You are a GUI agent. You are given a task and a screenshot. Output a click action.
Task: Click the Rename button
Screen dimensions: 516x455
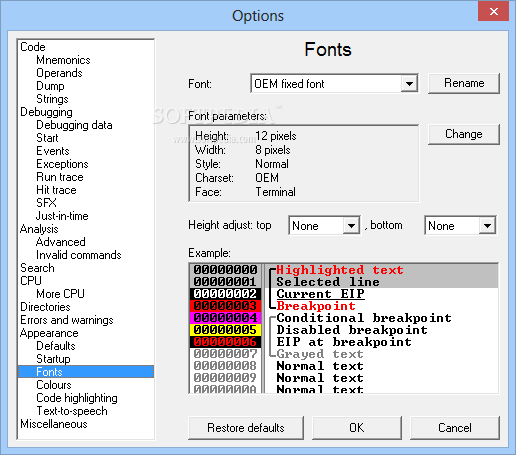[x=464, y=83]
